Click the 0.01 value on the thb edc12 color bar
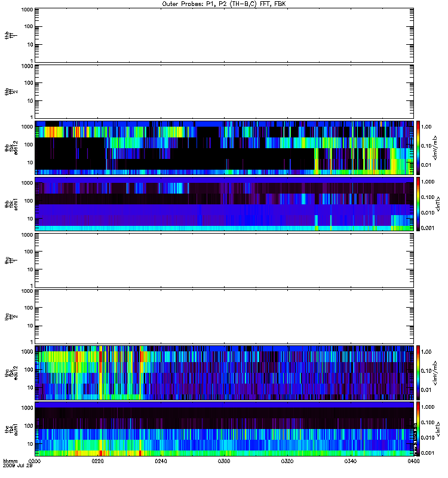Viewport: 448px width, 478px height. (x=426, y=165)
